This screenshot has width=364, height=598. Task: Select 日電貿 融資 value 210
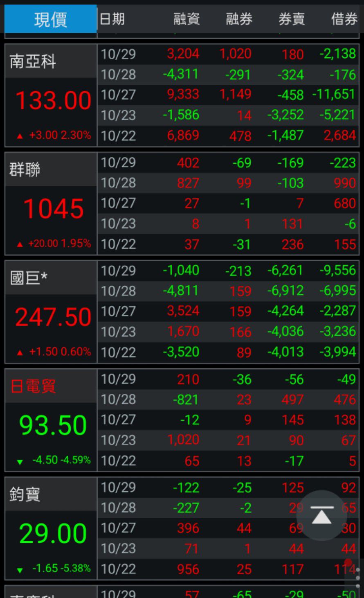[188, 379]
